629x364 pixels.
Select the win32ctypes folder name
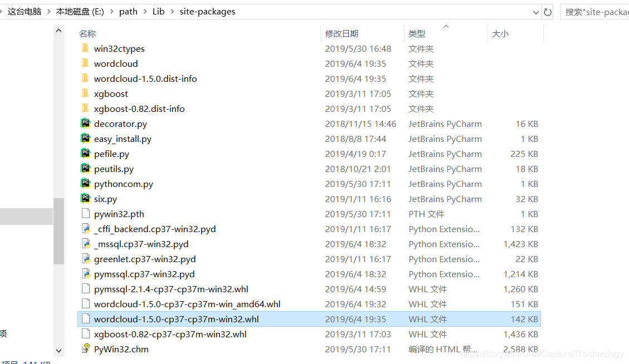119,49
